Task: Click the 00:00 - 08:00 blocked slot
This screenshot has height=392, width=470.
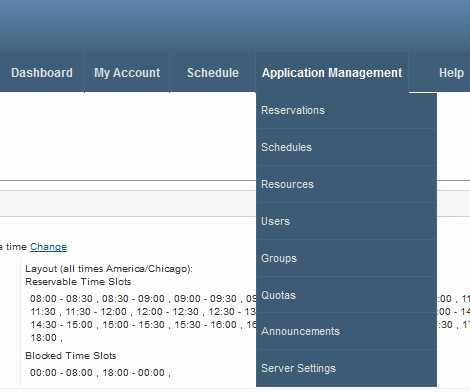Action: (x=61, y=373)
